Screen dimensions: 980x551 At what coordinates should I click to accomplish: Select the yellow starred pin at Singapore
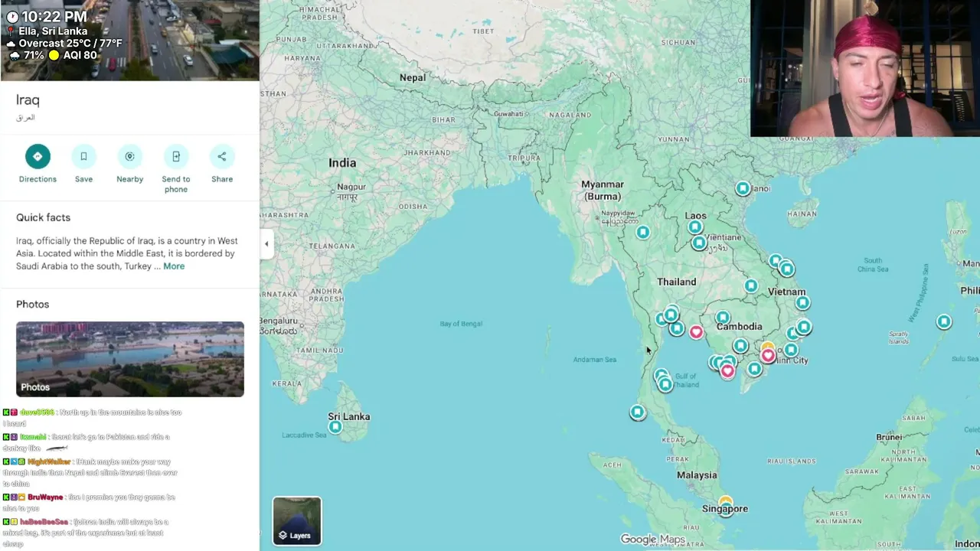[725, 502]
